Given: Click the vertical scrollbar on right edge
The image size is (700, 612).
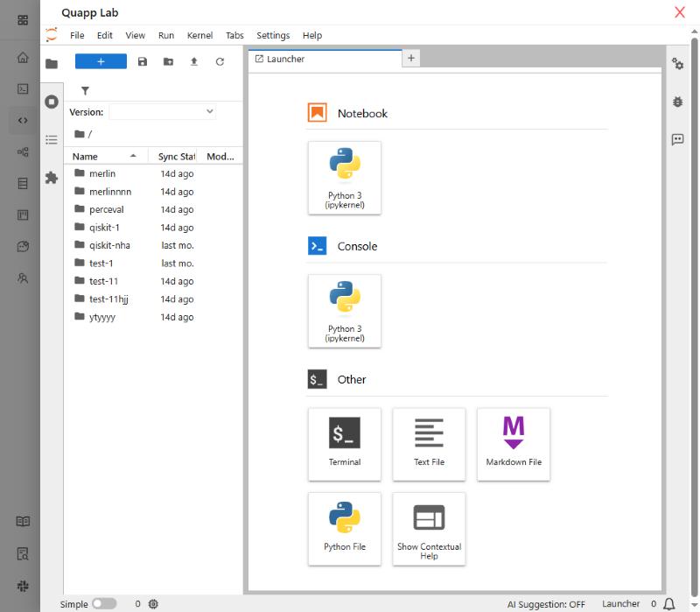Looking at the screenshot, I should (694, 317).
